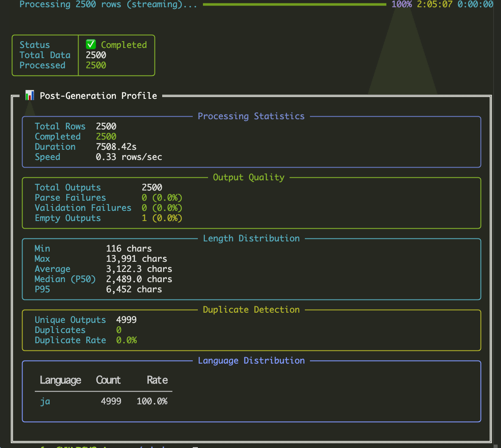Click the 100.0% rate cell
Screen dimensions: 501x448
click(x=152, y=401)
